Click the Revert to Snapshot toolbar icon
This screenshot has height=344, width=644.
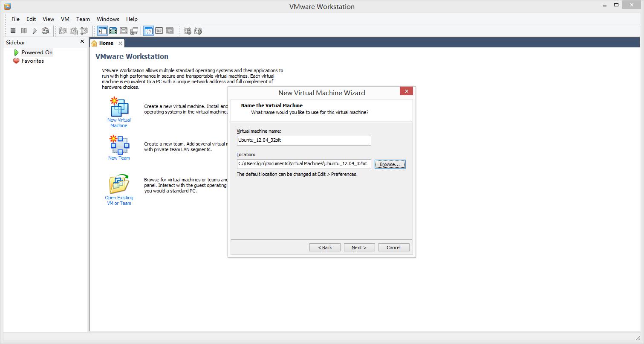tap(74, 31)
